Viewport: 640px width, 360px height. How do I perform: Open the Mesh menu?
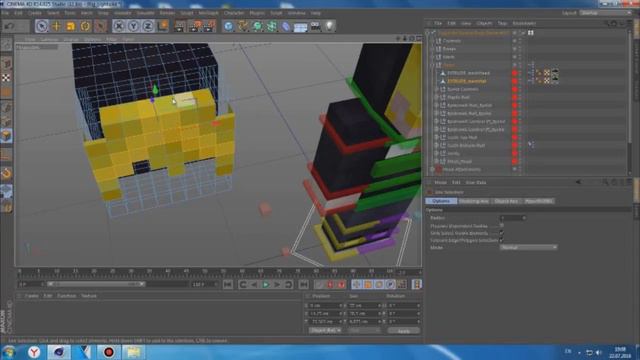click(x=86, y=13)
